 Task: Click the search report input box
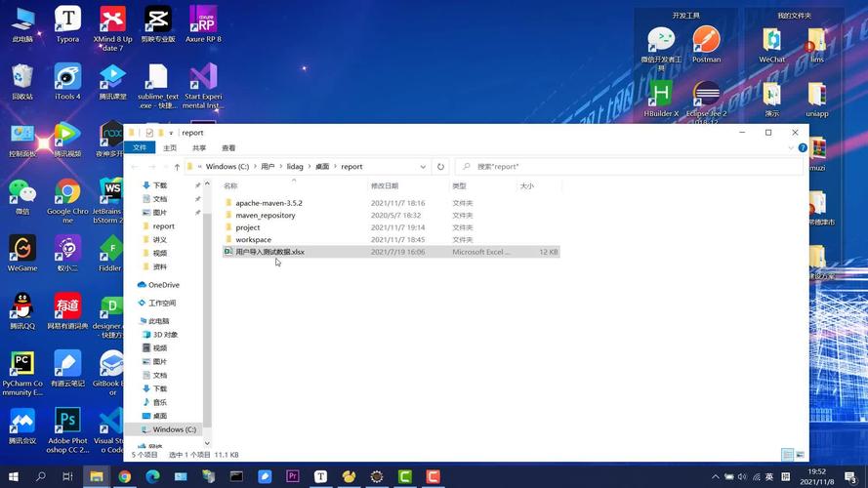pyautogui.click(x=630, y=167)
